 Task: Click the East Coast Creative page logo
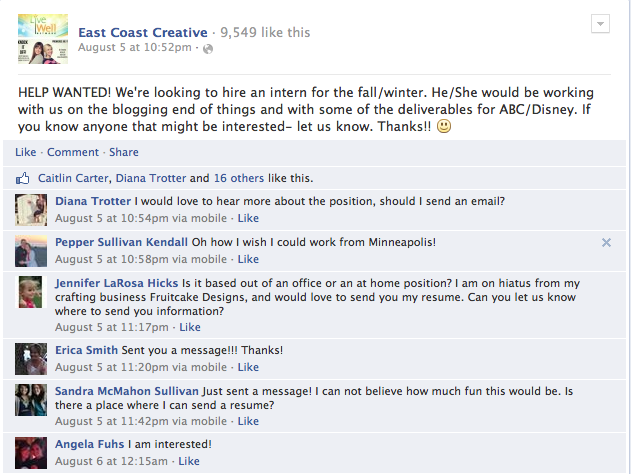(x=41, y=36)
